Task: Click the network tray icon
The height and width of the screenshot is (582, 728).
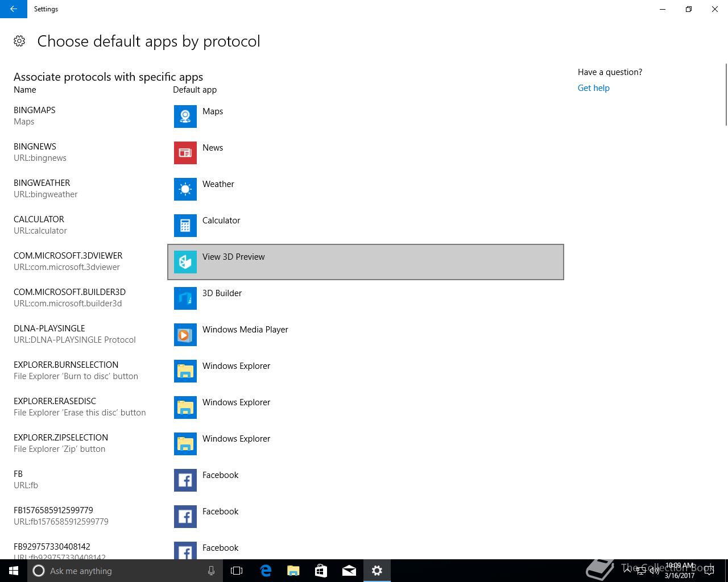Action: (x=640, y=571)
